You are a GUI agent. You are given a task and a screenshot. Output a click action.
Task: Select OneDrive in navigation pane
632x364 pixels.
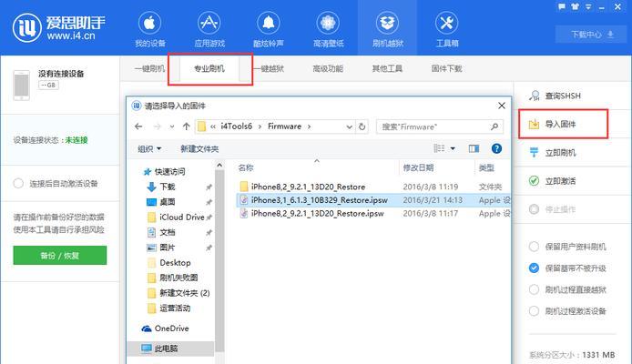pyautogui.click(x=165, y=329)
